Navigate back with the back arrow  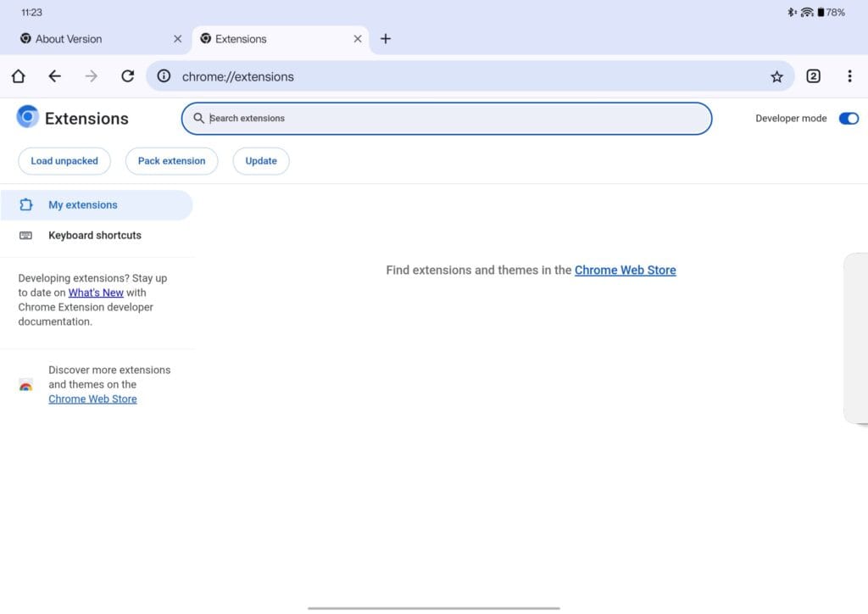(x=54, y=75)
